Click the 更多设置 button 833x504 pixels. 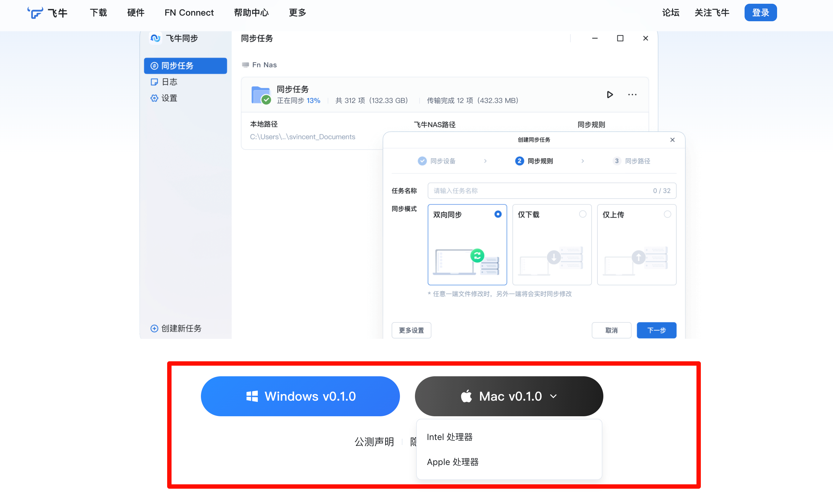click(412, 330)
